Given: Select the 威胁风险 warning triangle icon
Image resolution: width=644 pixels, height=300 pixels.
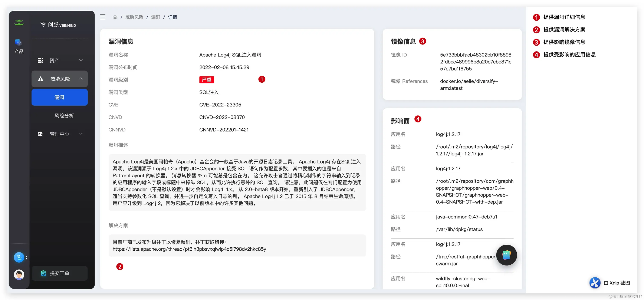Looking at the screenshot, I should tap(40, 79).
